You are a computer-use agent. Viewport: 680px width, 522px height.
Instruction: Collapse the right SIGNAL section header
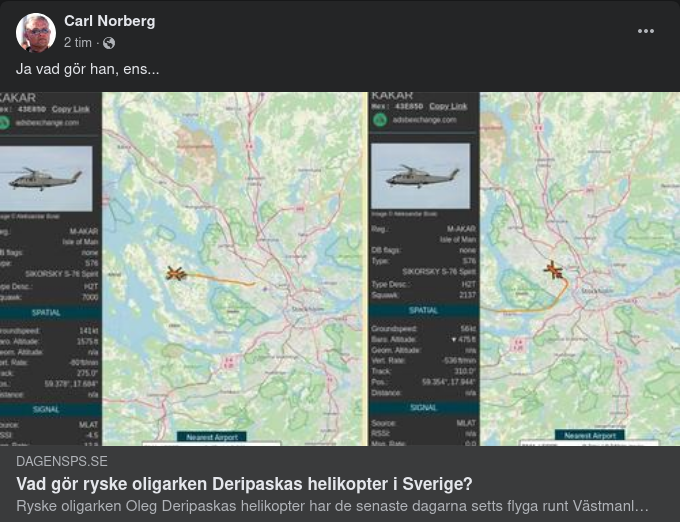point(423,408)
